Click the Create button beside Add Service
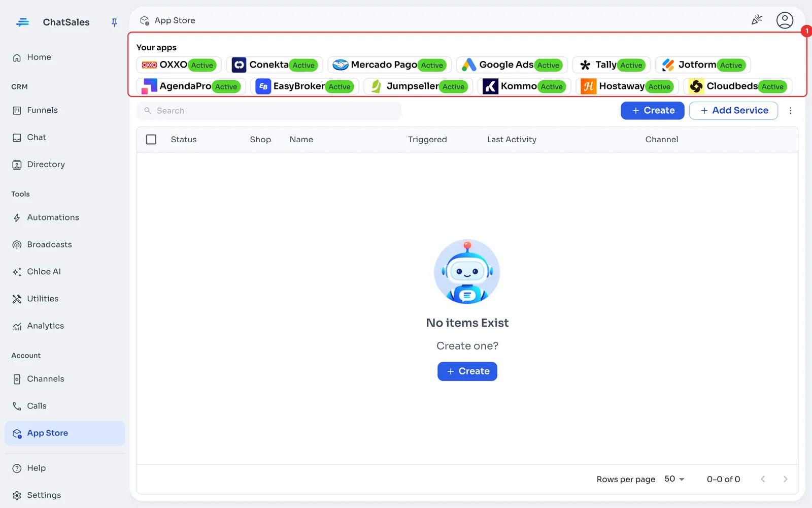The width and height of the screenshot is (812, 508). pos(653,111)
